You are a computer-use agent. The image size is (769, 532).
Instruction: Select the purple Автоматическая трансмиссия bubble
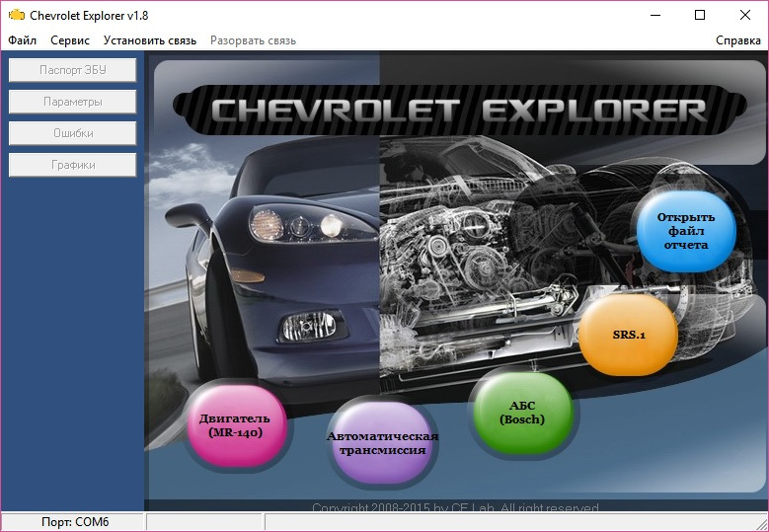coord(383,443)
